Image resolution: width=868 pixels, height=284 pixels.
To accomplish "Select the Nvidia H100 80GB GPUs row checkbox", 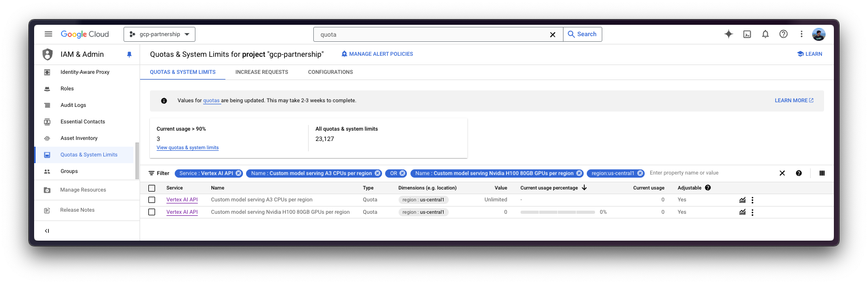I will click(151, 212).
